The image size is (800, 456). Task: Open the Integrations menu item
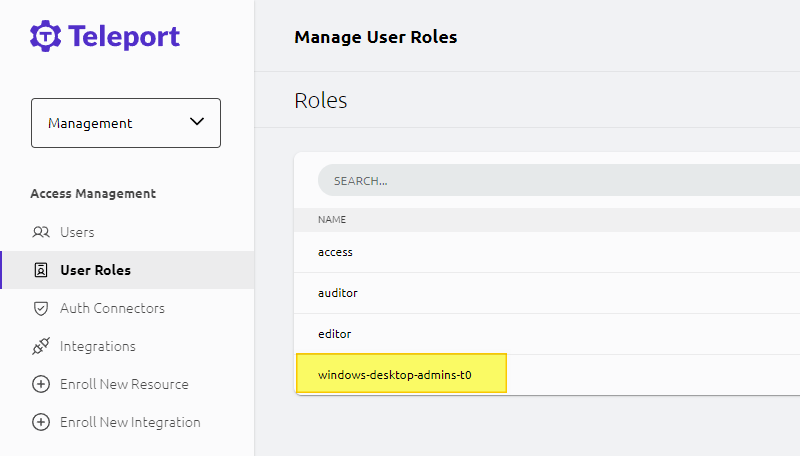97,346
